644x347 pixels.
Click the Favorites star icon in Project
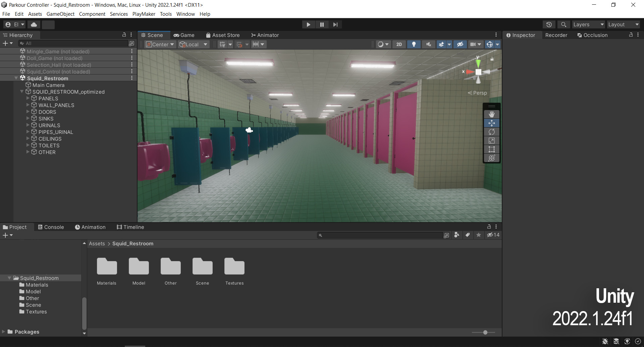tap(479, 235)
